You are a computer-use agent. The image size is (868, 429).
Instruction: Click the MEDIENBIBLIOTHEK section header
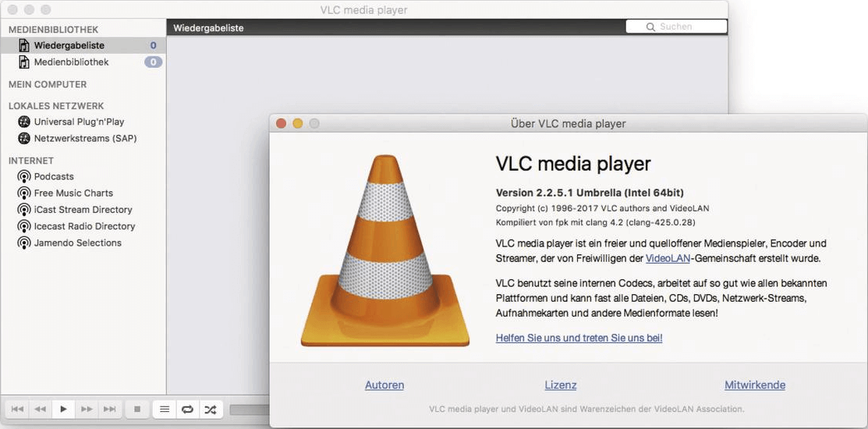coord(53,30)
